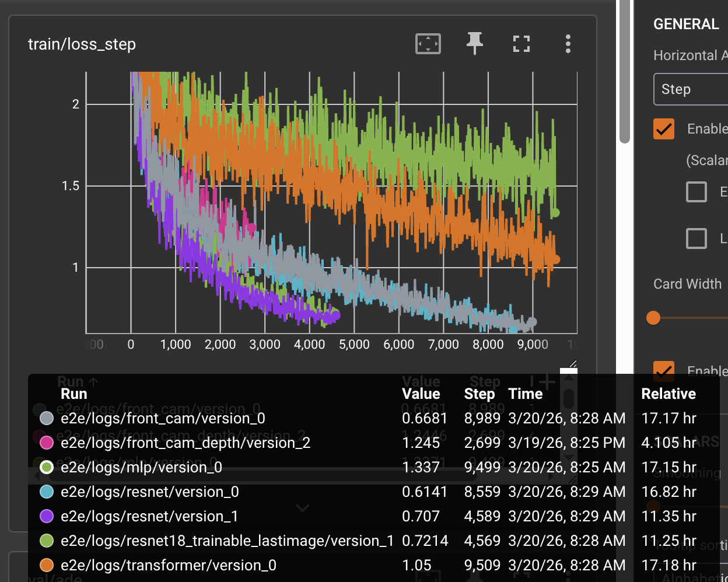
Task: Expand the chevron beneath the run table
Action: [303, 508]
